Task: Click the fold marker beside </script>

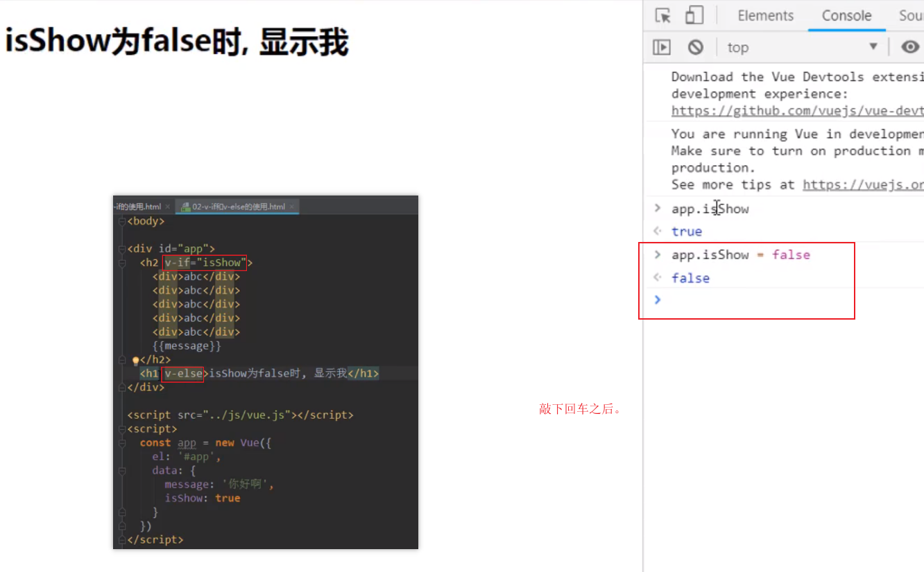Action: [x=122, y=539]
